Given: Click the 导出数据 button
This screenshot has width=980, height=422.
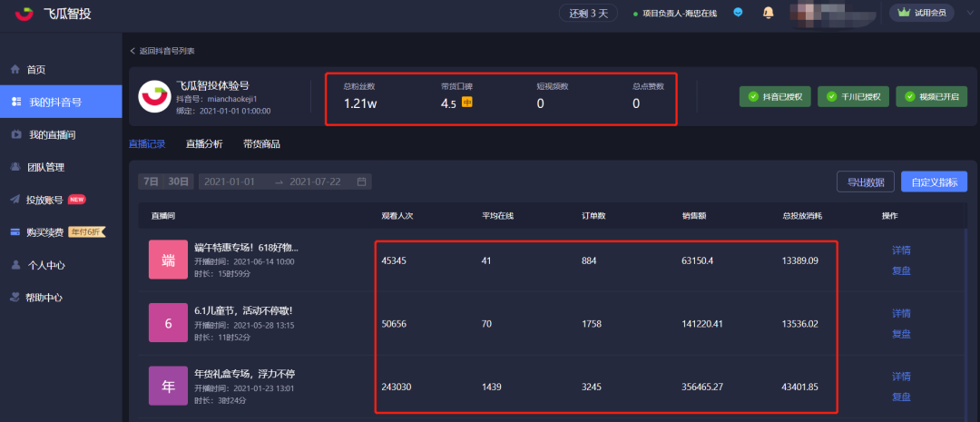Looking at the screenshot, I should point(866,182).
